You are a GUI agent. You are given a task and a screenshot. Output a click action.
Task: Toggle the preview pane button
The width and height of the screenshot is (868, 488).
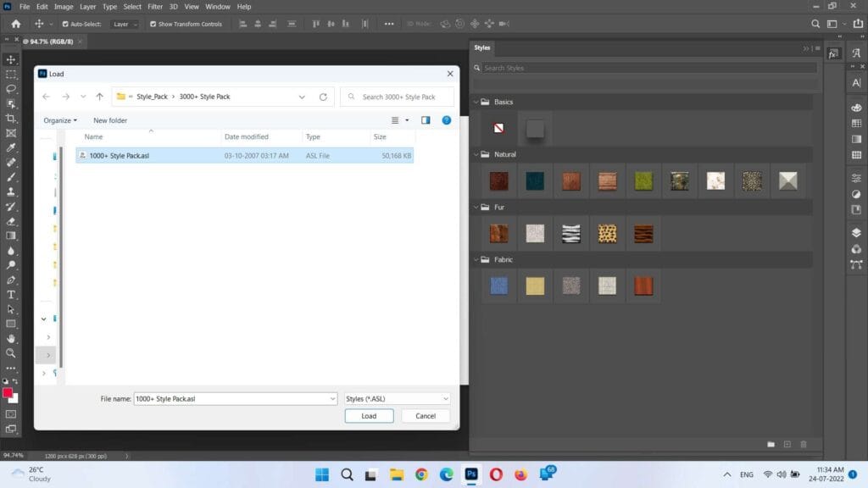click(426, 120)
